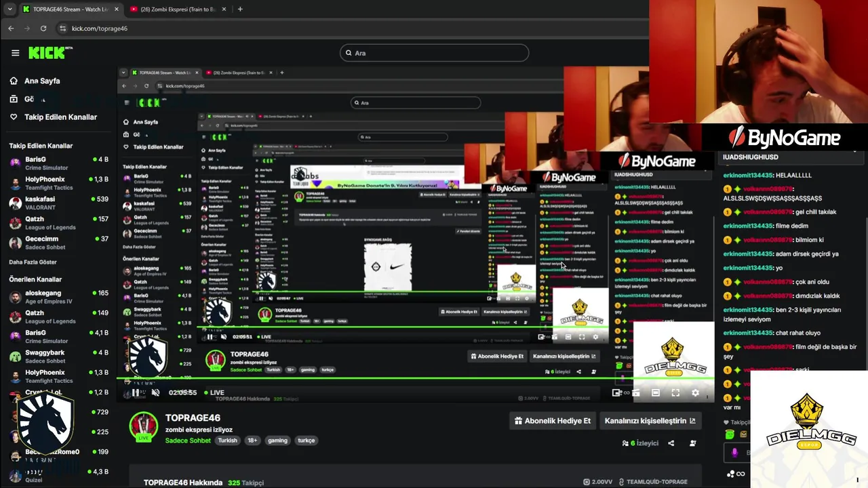Click the clip icon in player controls
Image resolution: width=868 pixels, height=488 pixels.
coord(636,392)
